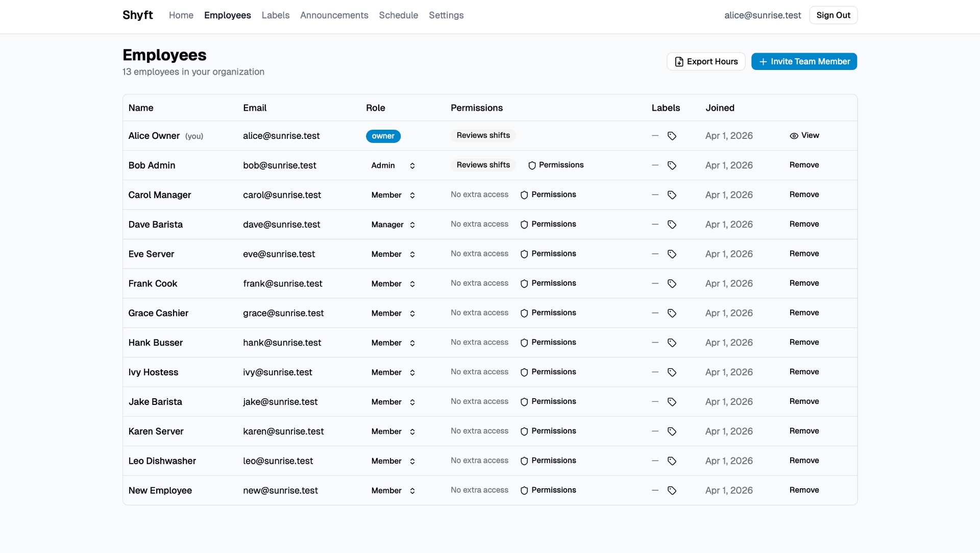
Task: Remove Leo Dishwasher from the organization
Action: coord(804,461)
